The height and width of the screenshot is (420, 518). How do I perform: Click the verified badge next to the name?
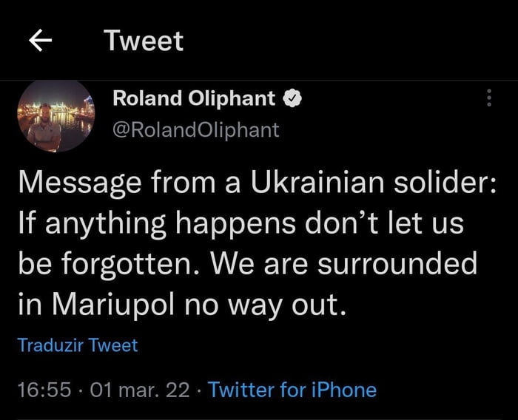[292, 98]
